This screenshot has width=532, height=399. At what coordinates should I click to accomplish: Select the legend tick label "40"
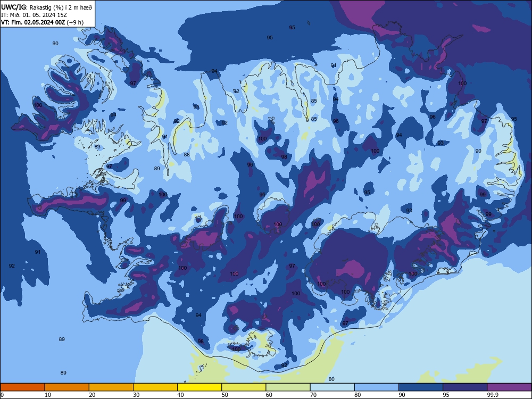tap(180, 395)
